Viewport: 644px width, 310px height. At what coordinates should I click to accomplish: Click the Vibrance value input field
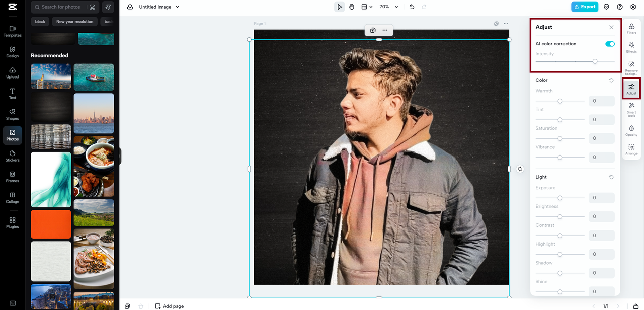coord(602,157)
